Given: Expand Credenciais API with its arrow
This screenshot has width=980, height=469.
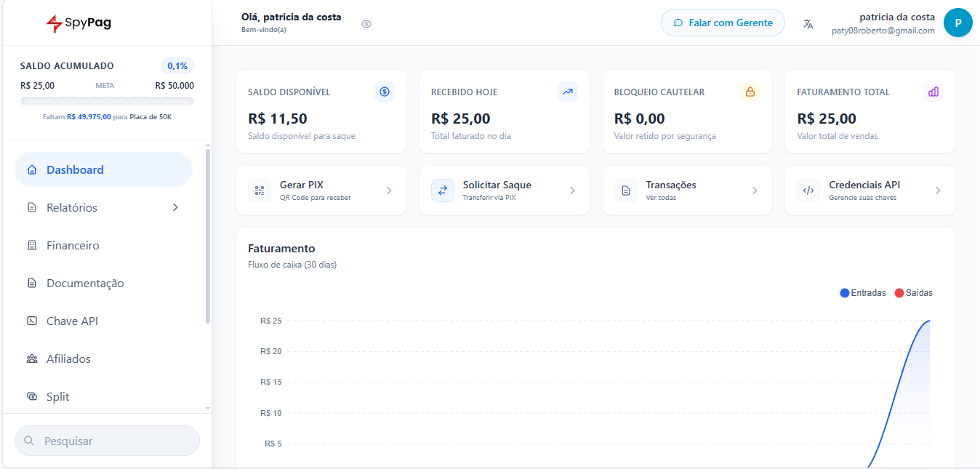Looking at the screenshot, I should click(938, 191).
